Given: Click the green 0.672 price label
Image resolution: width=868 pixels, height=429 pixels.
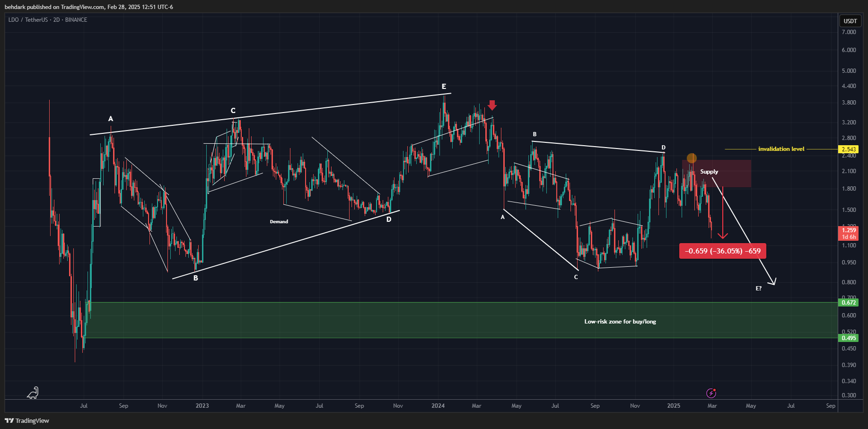Looking at the screenshot, I should tap(849, 302).
